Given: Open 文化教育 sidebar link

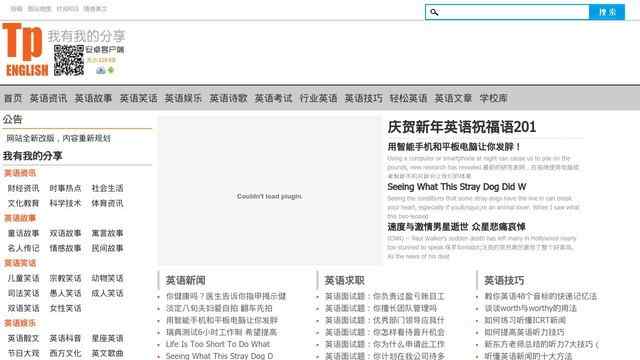Looking at the screenshot, I should click(24, 203).
